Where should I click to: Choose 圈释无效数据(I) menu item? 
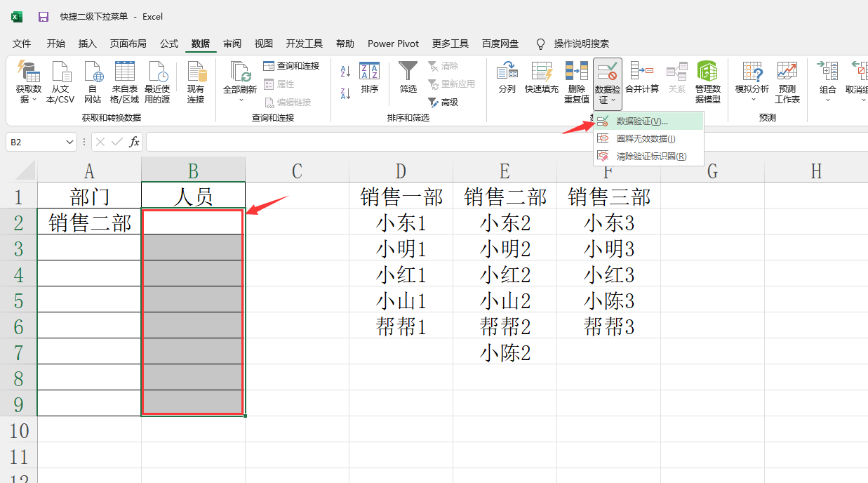pos(648,139)
